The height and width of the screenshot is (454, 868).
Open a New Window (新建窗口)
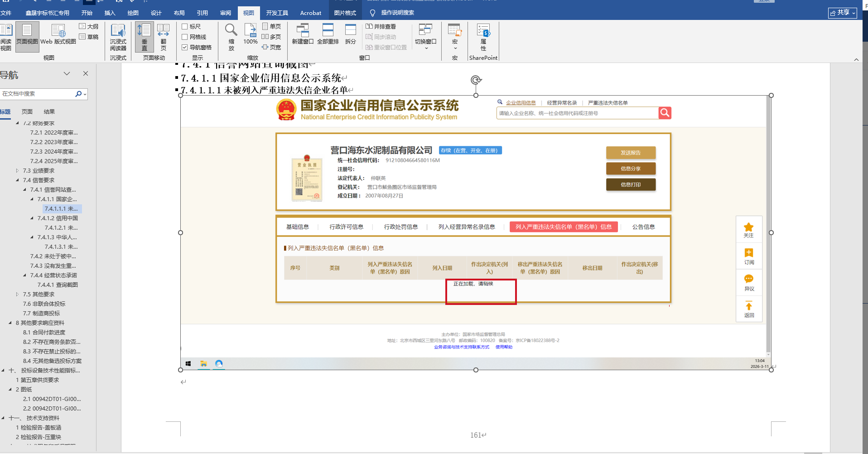click(303, 35)
